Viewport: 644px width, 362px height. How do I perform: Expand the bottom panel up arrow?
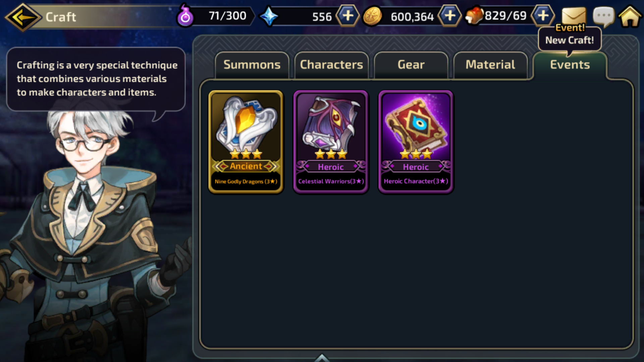[322, 358]
